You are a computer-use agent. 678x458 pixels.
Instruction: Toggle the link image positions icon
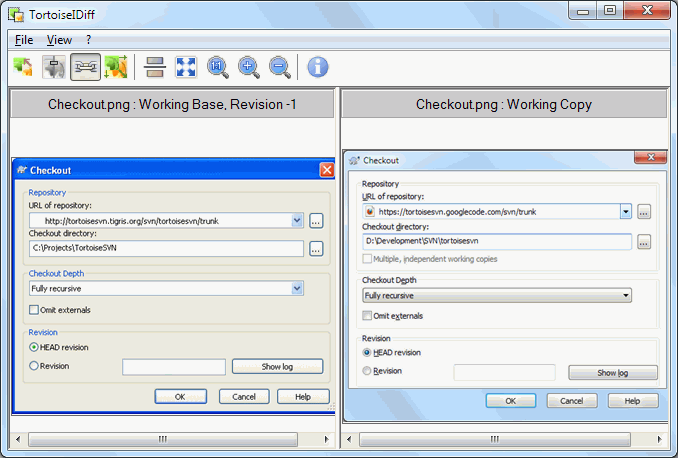pos(85,67)
